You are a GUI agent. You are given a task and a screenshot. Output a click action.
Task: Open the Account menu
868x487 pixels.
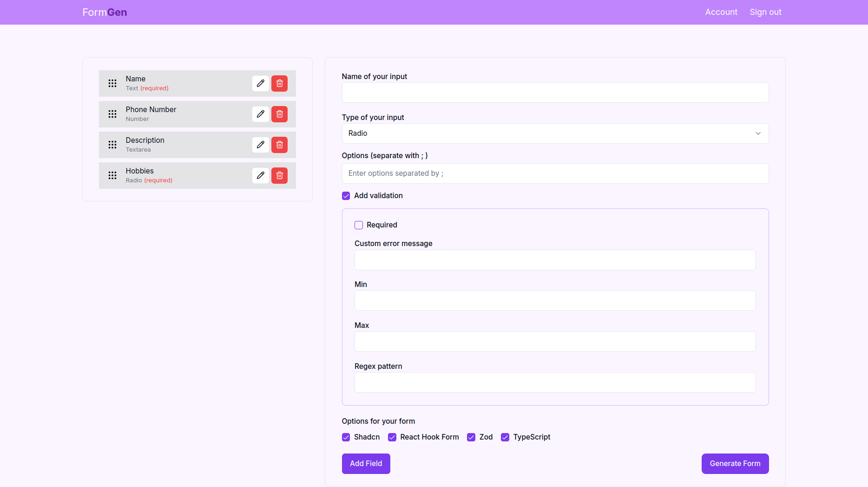point(721,12)
